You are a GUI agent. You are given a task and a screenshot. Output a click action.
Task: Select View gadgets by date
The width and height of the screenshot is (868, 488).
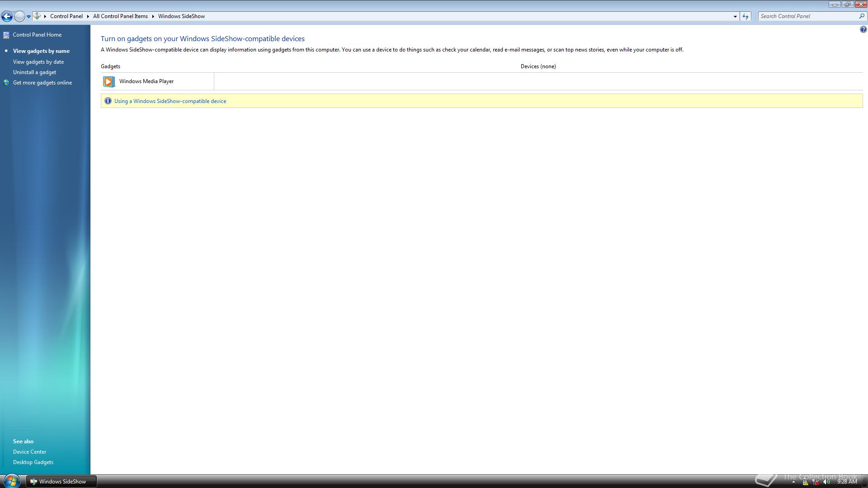[38, 62]
